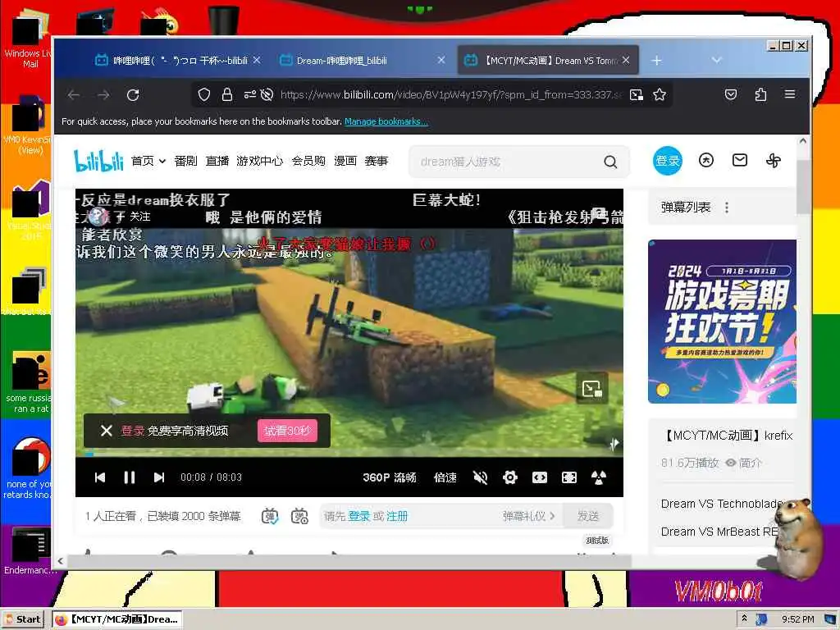Open 漫画 menu item
This screenshot has width=840, height=630.
click(345, 161)
